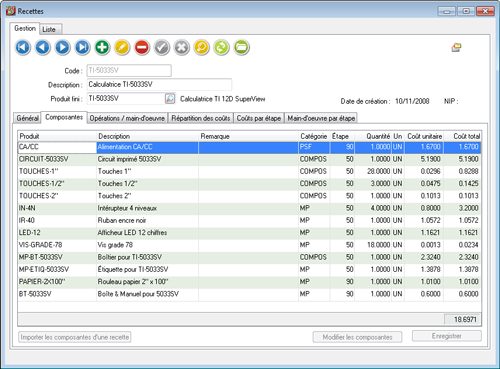Click the Ruban encre noir description
This screenshot has width=500, height=369.
tap(122, 220)
